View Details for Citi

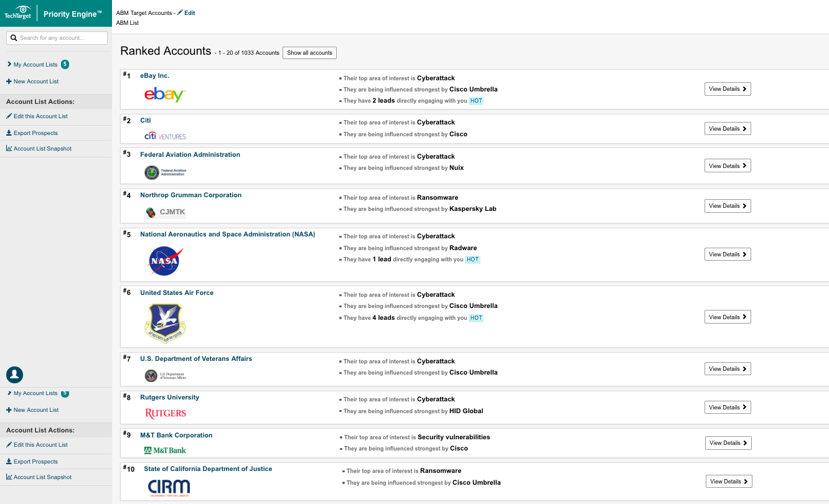coord(728,129)
